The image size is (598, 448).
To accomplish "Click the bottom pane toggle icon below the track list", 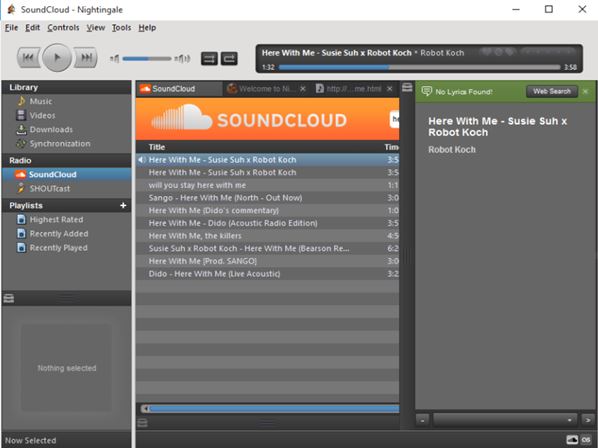I will point(142,423).
